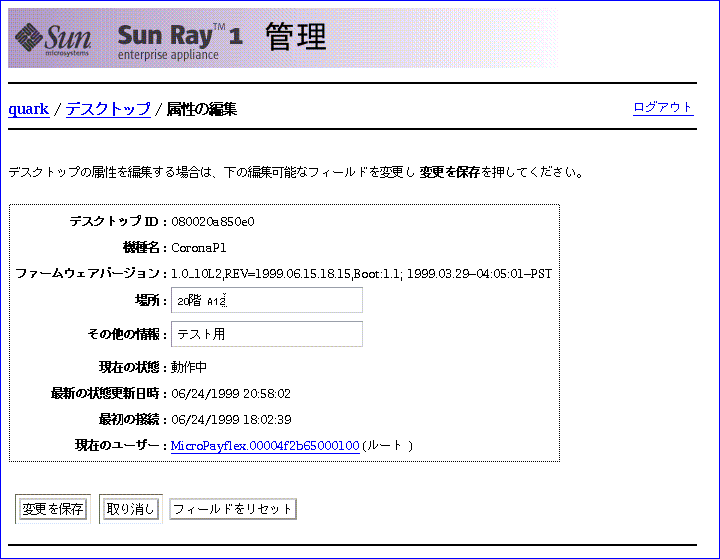
Task: Select timestamp 06/24/1999 20:58:02
Action: pos(231,394)
